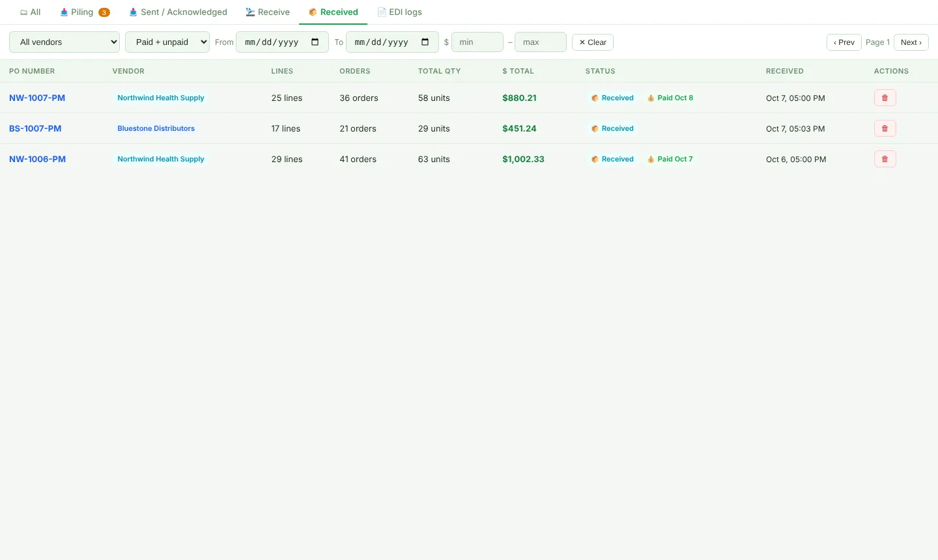Focus the maximum dollar amount field

pos(541,42)
